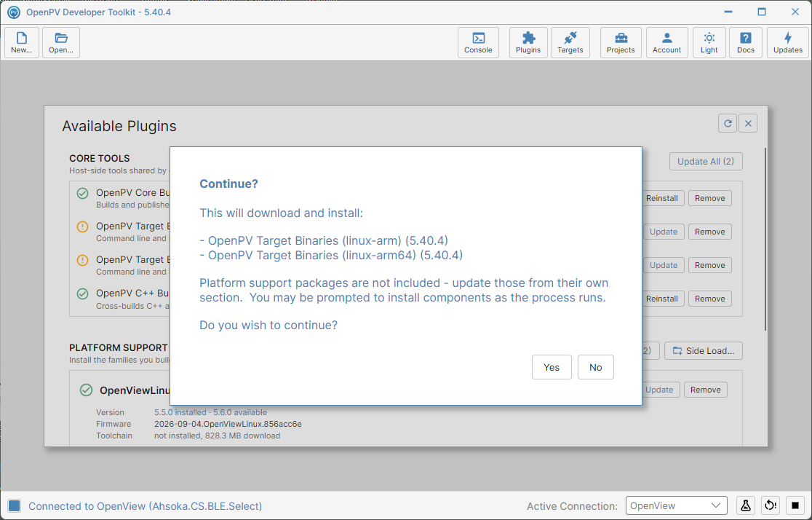Image resolution: width=812 pixels, height=520 pixels.
Task: Click the green check beside OpenPV C++
Action: 82,294
